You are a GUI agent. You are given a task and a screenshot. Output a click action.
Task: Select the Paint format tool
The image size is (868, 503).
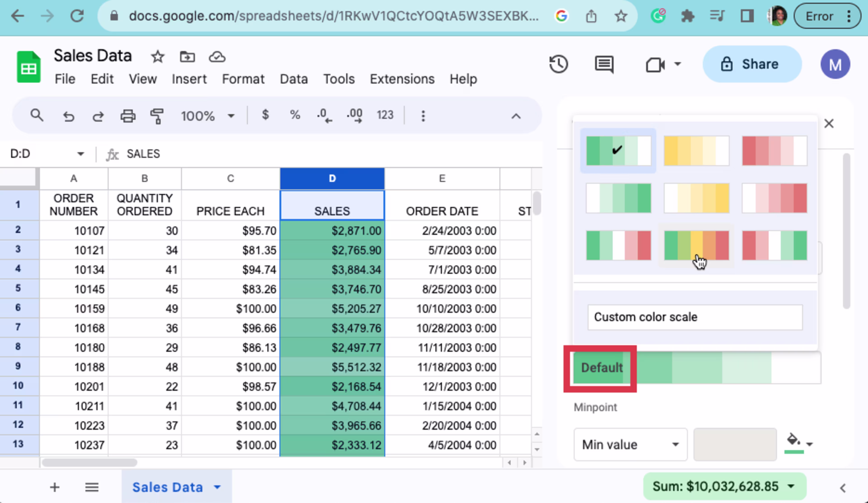[157, 116]
